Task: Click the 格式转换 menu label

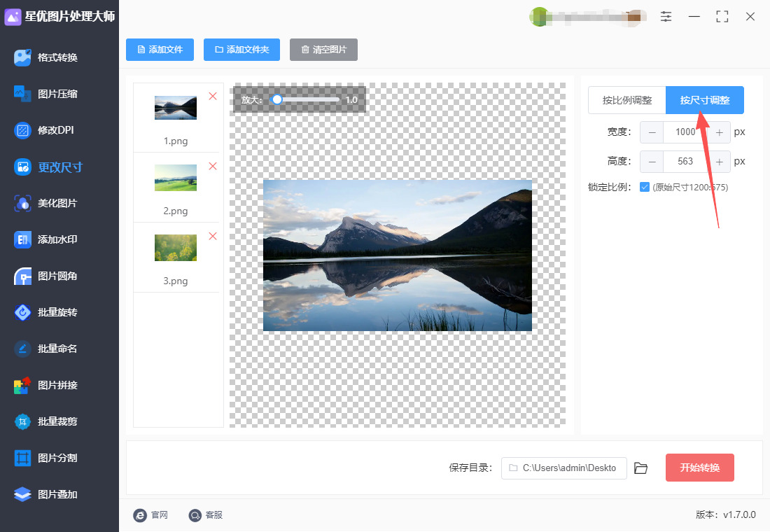Action: pos(57,57)
